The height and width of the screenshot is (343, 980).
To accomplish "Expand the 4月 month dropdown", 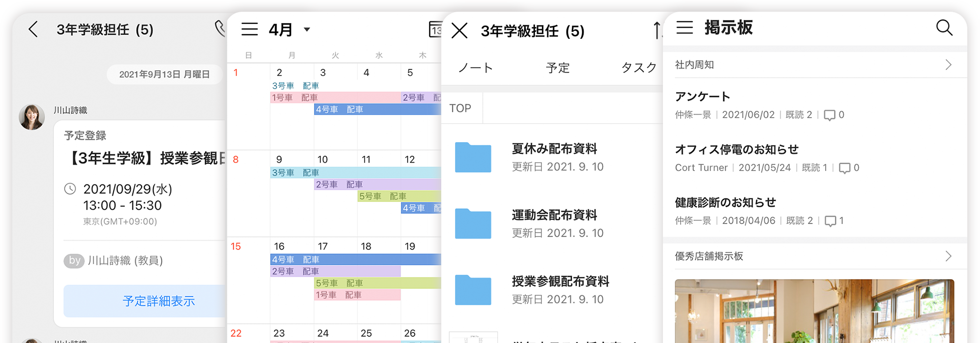I will pyautogui.click(x=307, y=30).
